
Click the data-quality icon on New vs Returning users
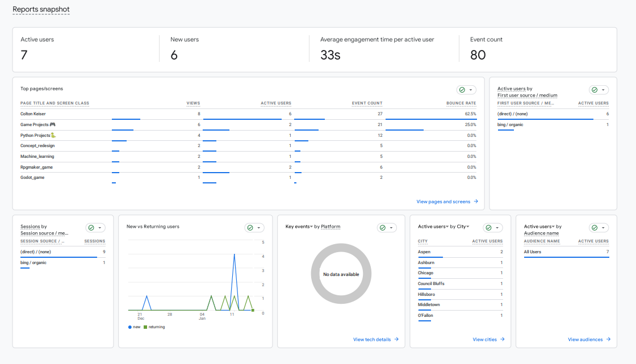[251, 228]
